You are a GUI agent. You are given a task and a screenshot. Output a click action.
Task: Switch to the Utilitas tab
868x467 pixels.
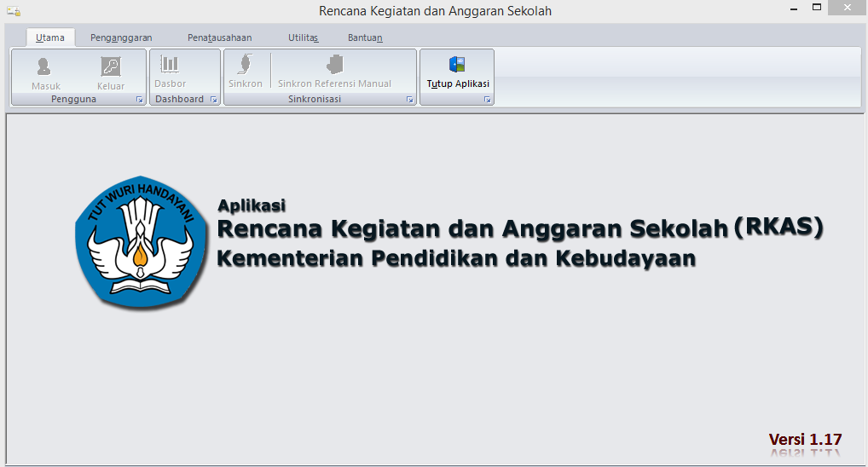pos(304,37)
